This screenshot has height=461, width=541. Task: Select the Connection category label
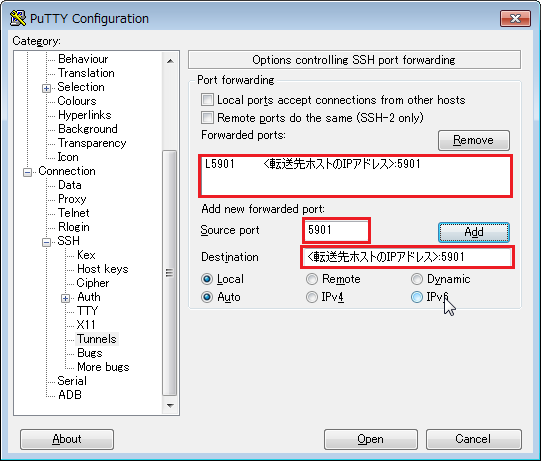coord(67,171)
